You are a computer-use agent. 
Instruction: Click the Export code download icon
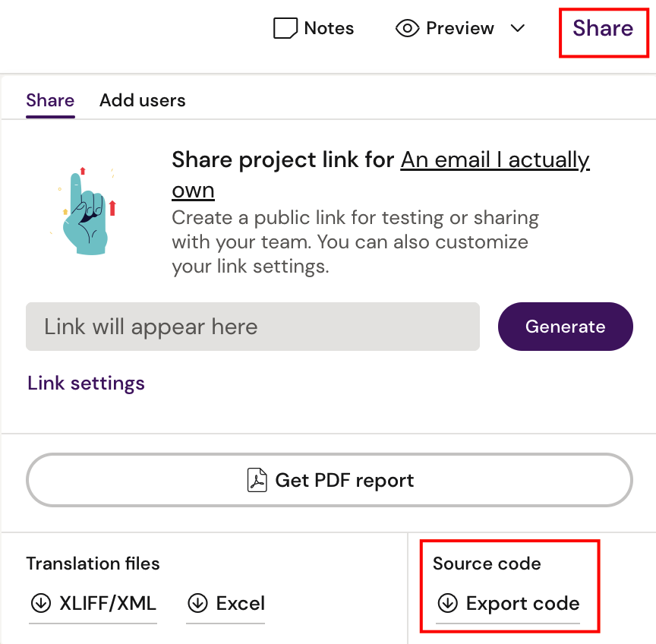pyautogui.click(x=447, y=604)
